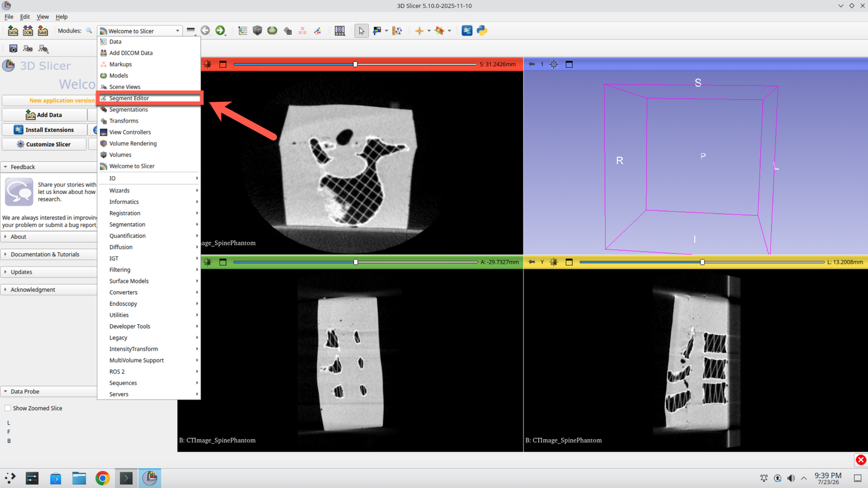868x488 pixels.
Task: Click the screenshot capture camera icon
Action: (x=13, y=49)
